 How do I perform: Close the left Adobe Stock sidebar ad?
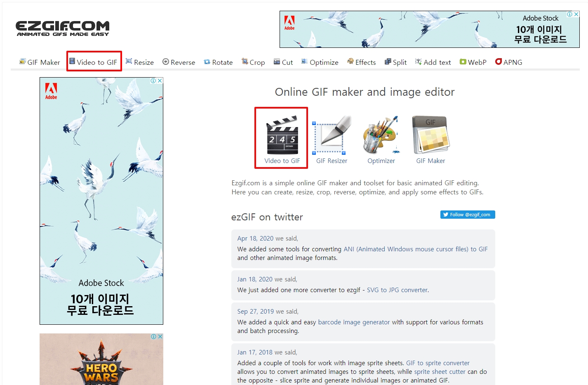coord(160,80)
